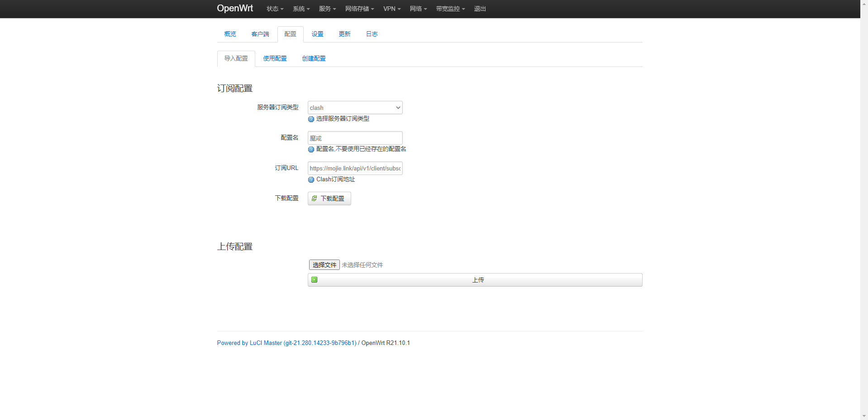Click help icon beside 选择服务器订阅类型 hint
The image size is (868, 420).
[311, 119]
